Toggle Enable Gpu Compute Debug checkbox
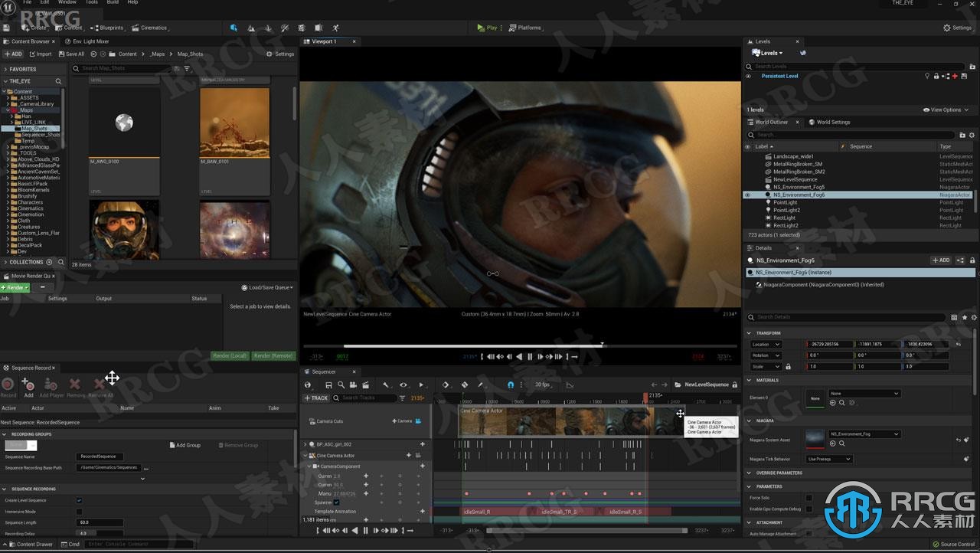 (x=809, y=509)
